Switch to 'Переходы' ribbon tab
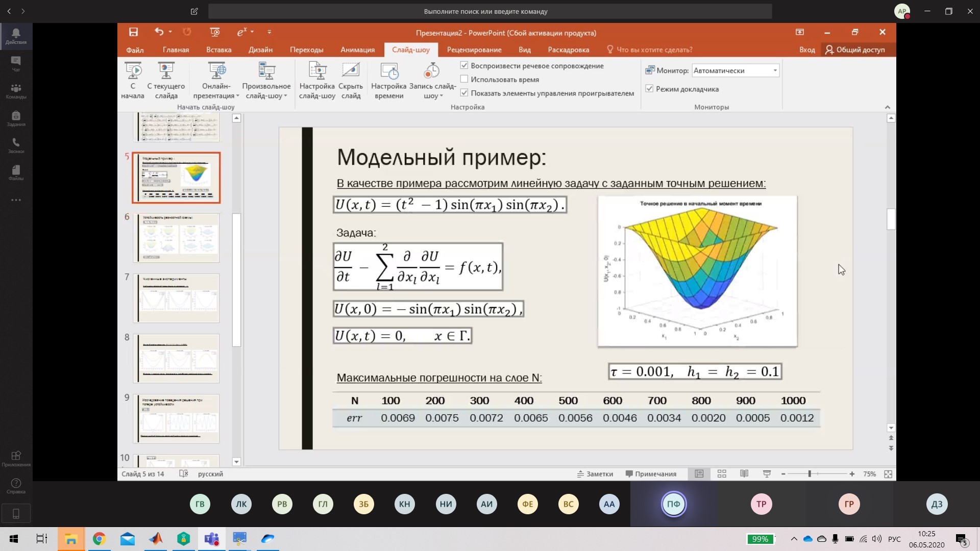The height and width of the screenshot is (551, 980). [306, 49]
